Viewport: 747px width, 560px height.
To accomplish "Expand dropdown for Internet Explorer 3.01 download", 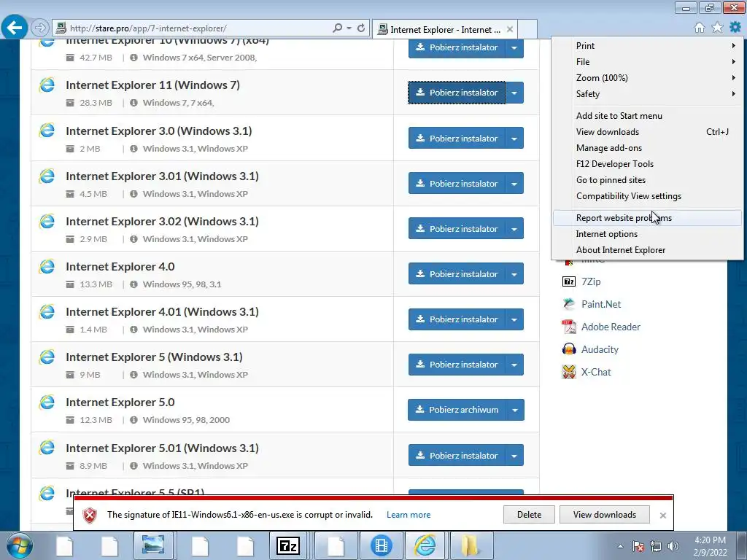I will 514,183.
